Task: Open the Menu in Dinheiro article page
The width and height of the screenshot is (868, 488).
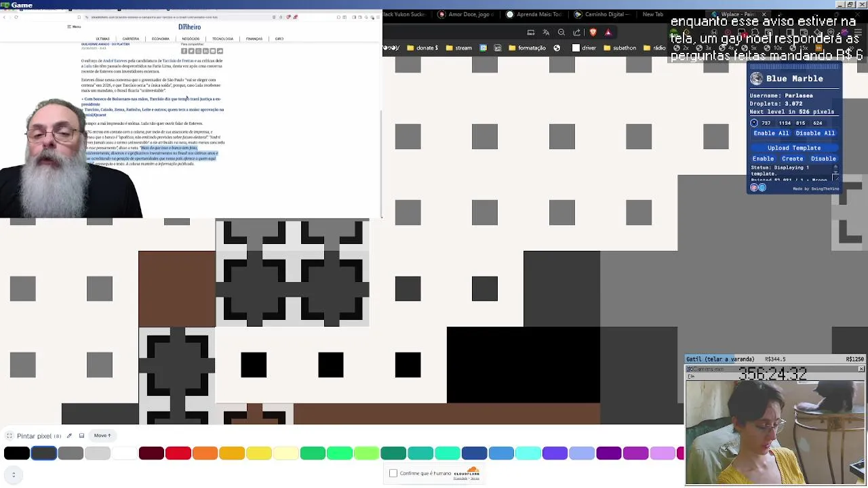Action: click(x=74, y=27)
